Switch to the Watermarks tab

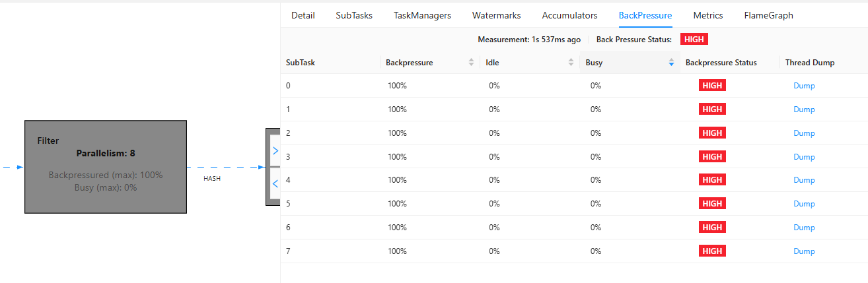(496, 15)
